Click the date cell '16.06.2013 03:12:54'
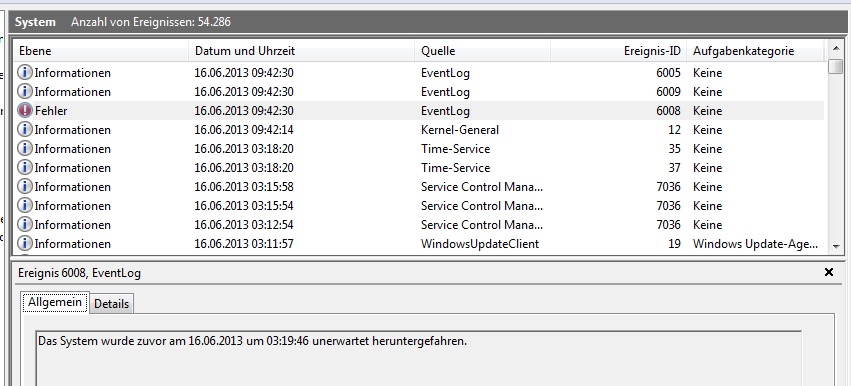851x386 pixels. [244, 225]
